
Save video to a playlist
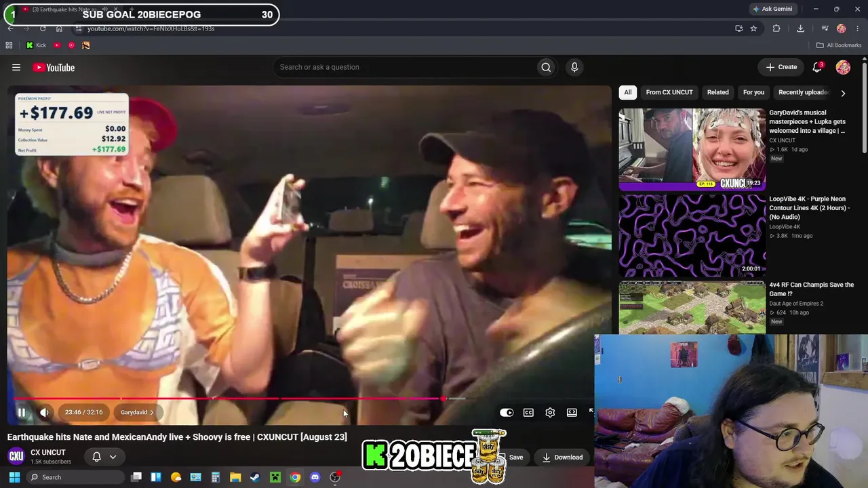pyautogui.click(x=516, y=457)
